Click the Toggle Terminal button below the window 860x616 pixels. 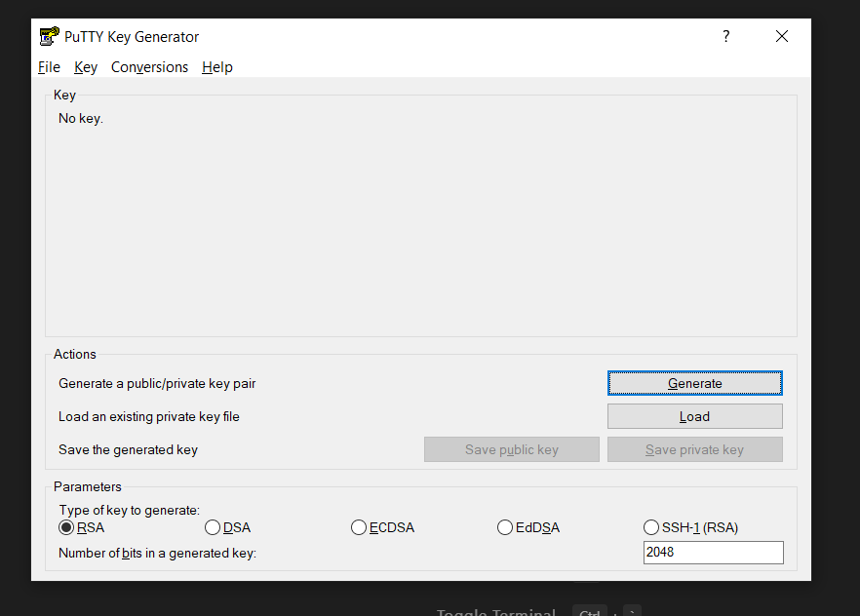(495, 611)
